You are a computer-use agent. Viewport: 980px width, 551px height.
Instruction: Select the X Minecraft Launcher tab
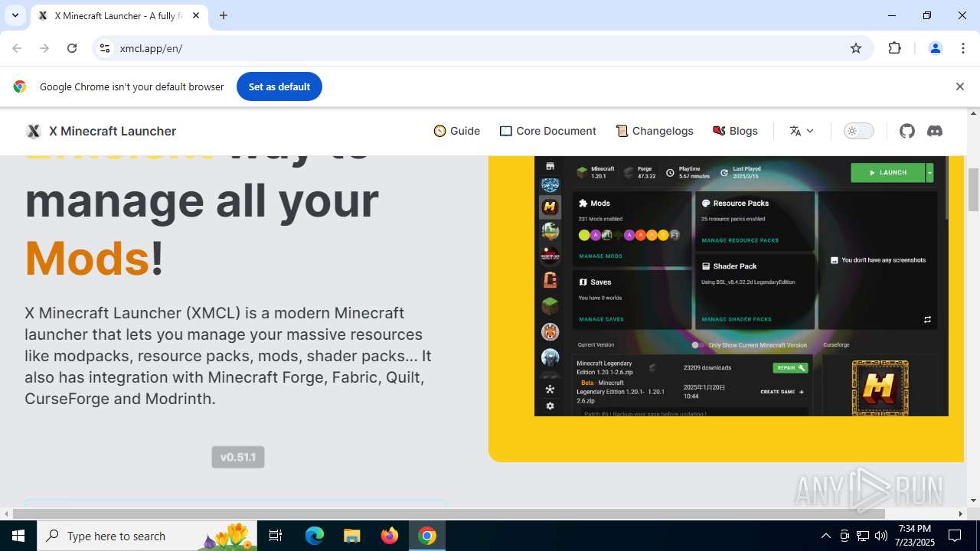pyautogui.click(x=119, y=16)
